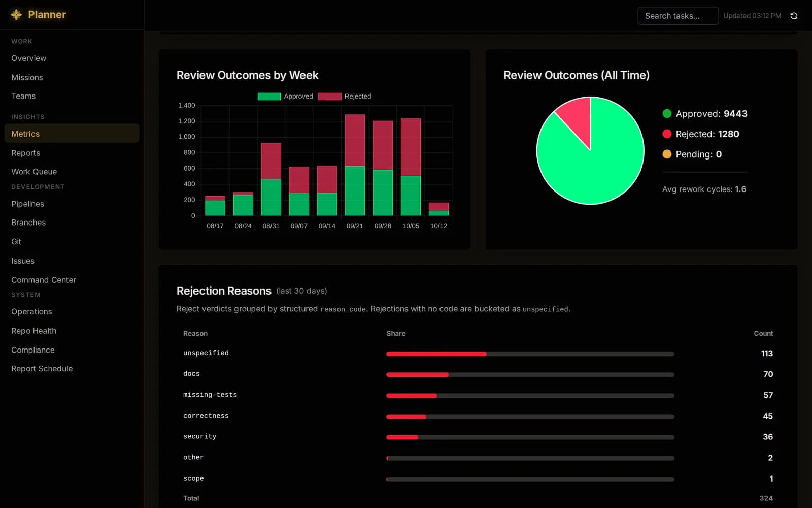The width and height of the screenshot is (812, 508).
Task: Click the 09/21 bar in weekly chart
Action: pyautogui.click(x=355, y=165)
